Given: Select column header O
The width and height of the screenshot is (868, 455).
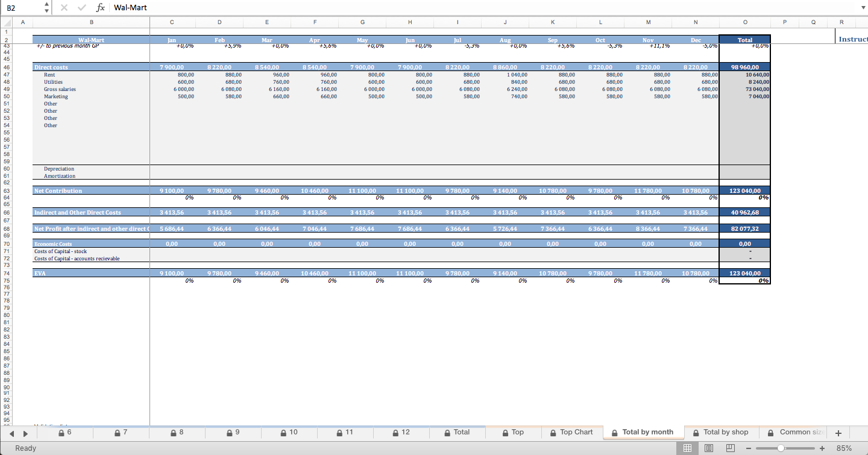Looking at the screenshot, I should pos(745,22).
